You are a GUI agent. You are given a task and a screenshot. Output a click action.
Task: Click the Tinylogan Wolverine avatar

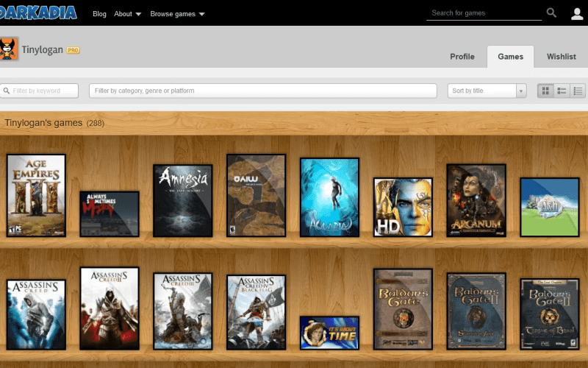[x=9, y=49]
